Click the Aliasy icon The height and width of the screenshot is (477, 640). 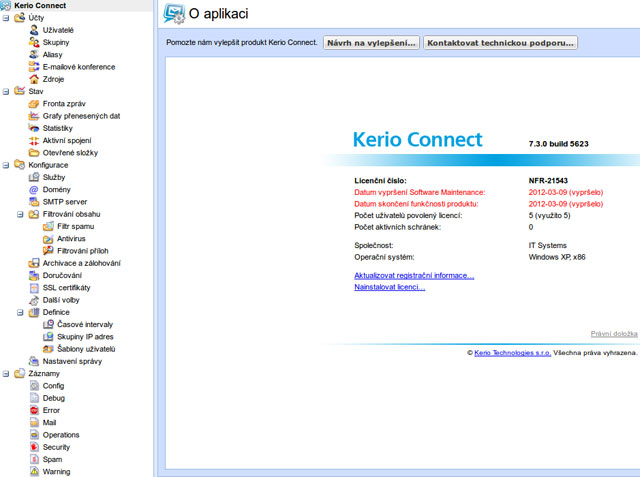tap(34, 54)
